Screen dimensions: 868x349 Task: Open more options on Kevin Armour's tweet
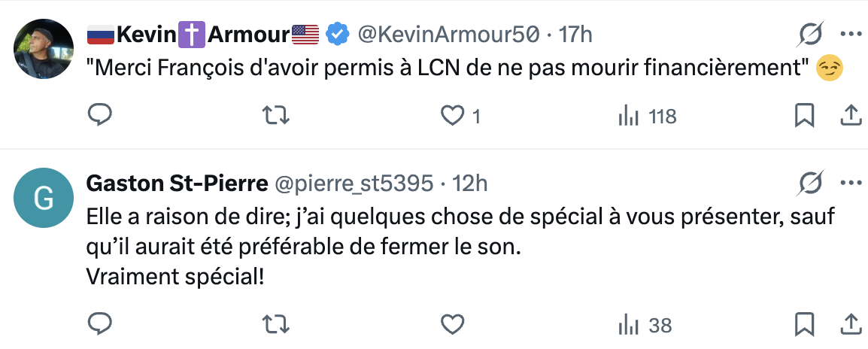tap(850, 34)
